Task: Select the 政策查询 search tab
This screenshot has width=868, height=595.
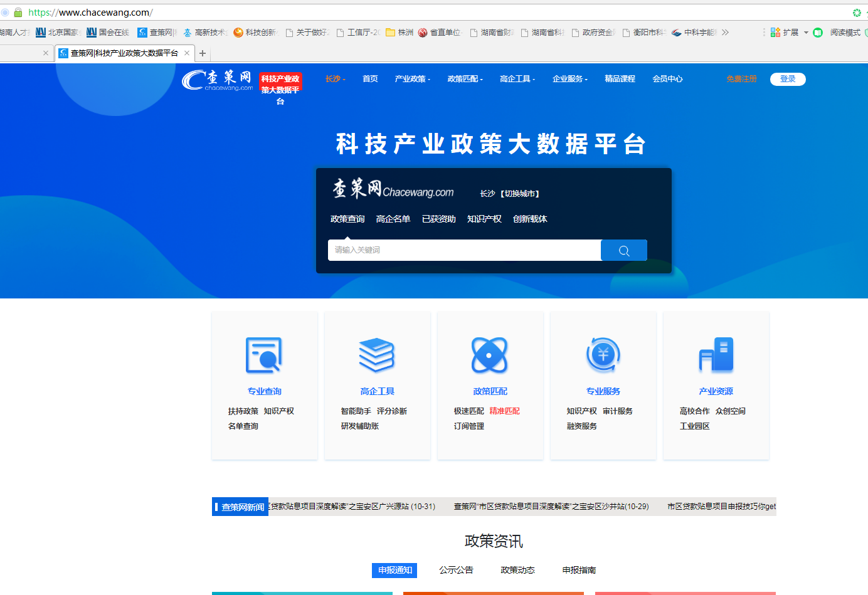Action: click(347, 219)
